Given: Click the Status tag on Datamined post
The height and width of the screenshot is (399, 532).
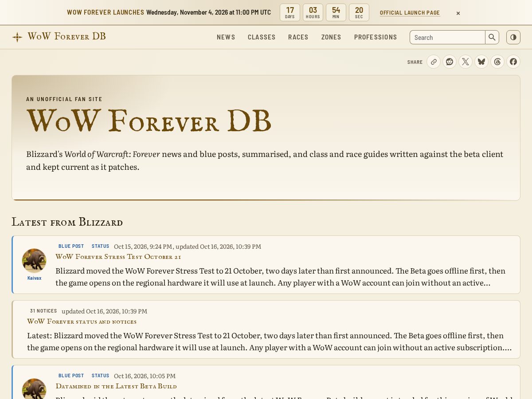Looking at the screenshot, I should pos(100,376).
